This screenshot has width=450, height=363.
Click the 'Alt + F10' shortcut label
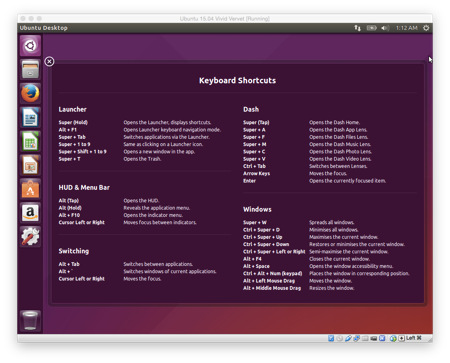(x=69, y=215)
